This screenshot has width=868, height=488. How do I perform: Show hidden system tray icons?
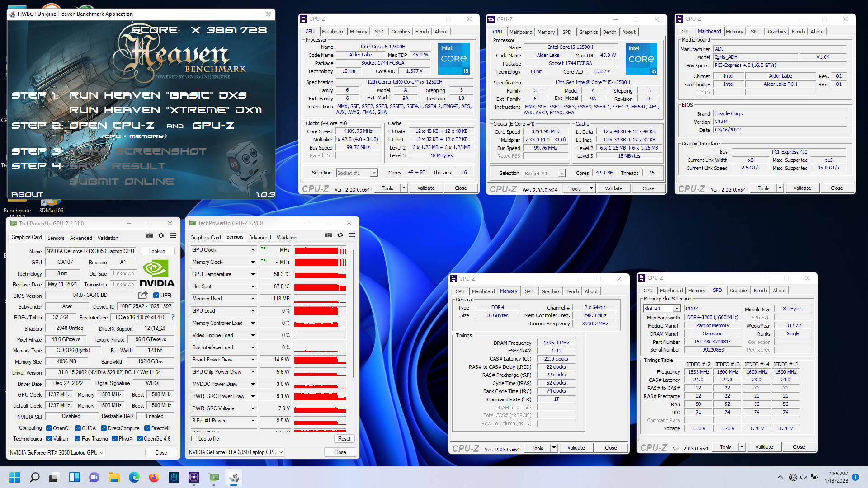point(780,477)
